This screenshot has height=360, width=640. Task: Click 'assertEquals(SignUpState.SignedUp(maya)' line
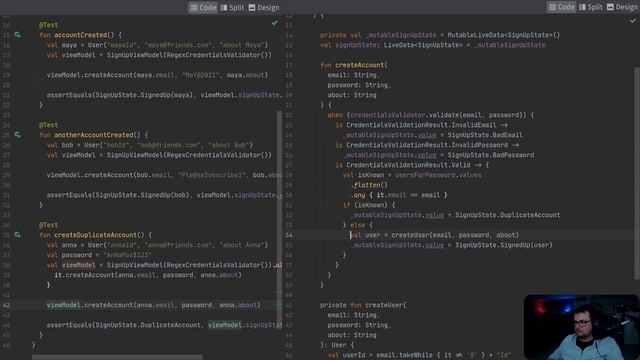click(x=164, y=95)
